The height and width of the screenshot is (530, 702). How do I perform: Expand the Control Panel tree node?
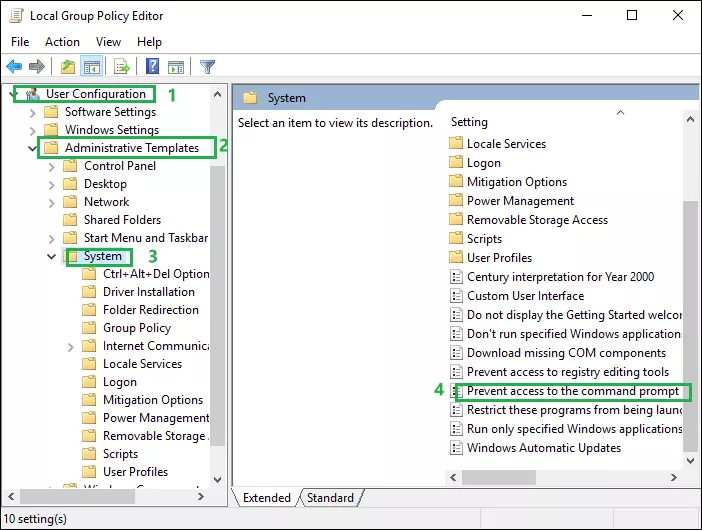[x=51, y=167]
